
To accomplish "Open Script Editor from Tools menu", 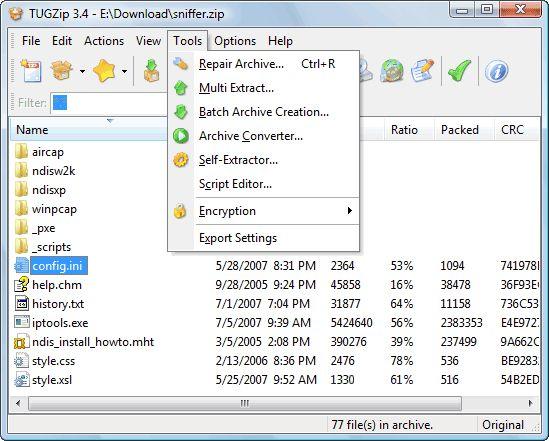I will point(264,184).
